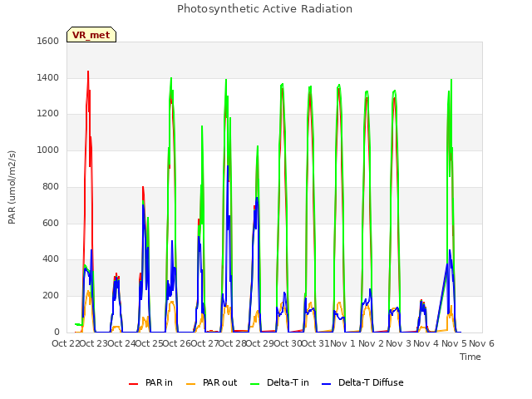Click the Nov 3 x-axis date label

pyautogui.click(x=398, y=343)
